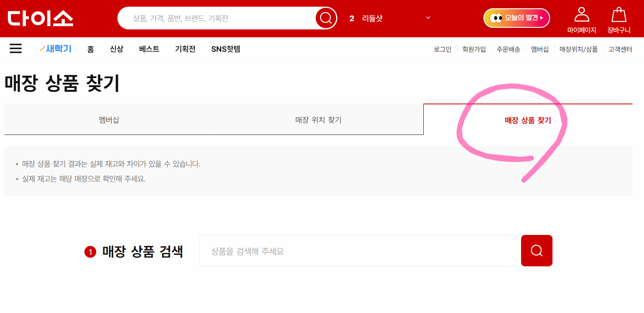Go to 홈 menu
Screen dimensions: 644x313
(x=91, y=49)
